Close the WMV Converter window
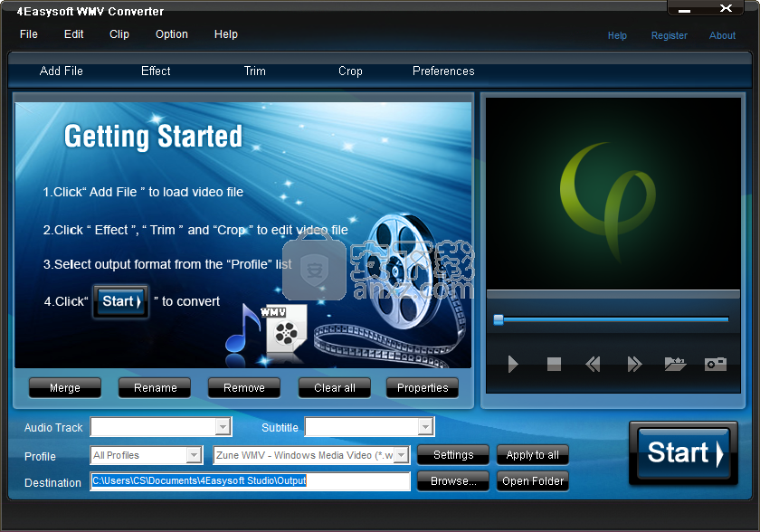Viewport: 760px width, 532px height. 726,8
